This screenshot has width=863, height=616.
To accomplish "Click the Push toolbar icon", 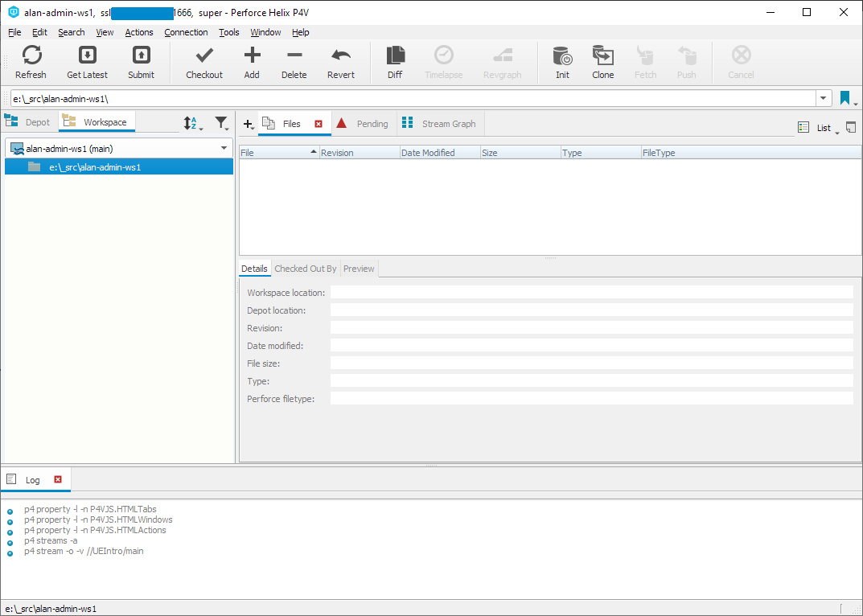I will pyautogui.click(x=687, y=55).
